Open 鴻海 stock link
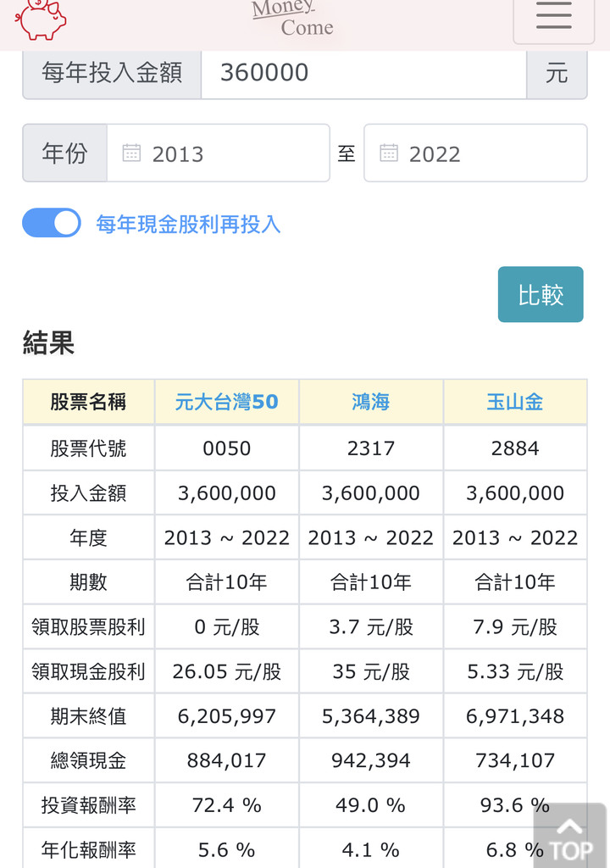This screenshot has height=868, width=610. pyautogui.click(x=371, y=401)
